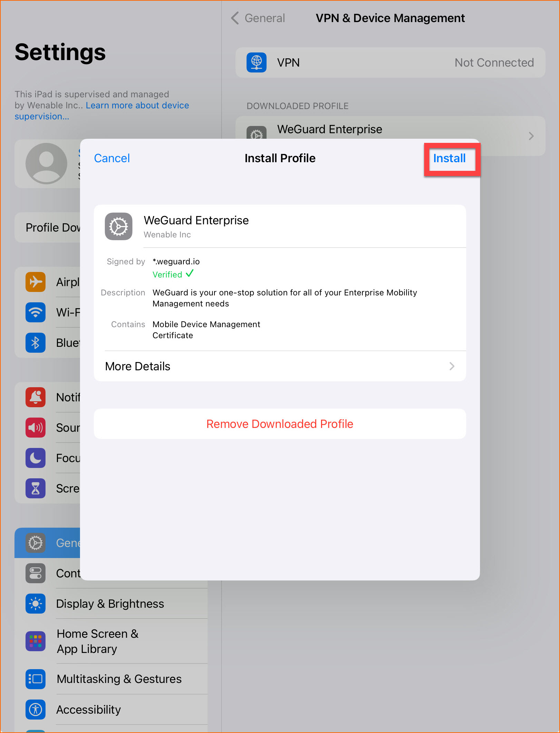Remove Downloaded Profile
Viewport: 560px width, 733px height.
tap(280, 424)
